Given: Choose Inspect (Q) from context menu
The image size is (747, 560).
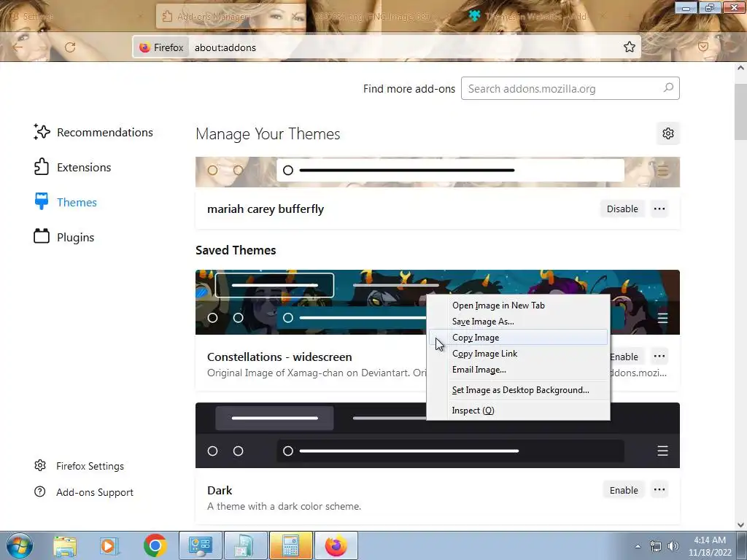Looking at the screenshot, I should [518, 411].
